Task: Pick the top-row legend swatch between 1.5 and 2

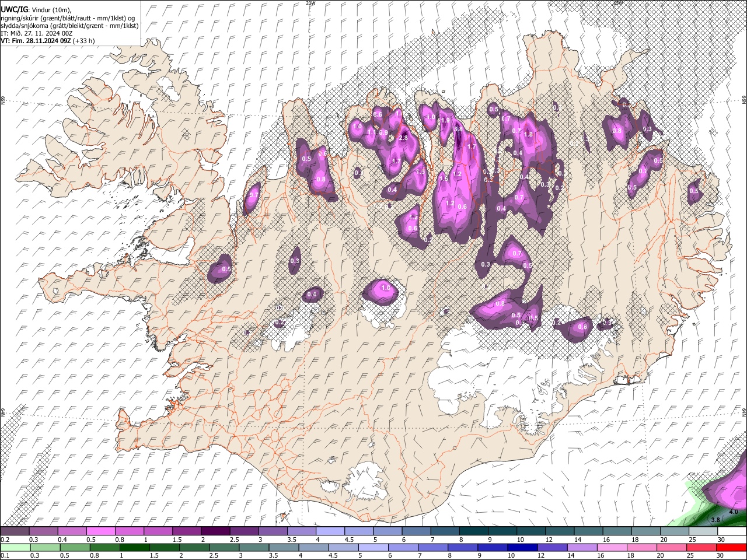Action: [186, 531]
